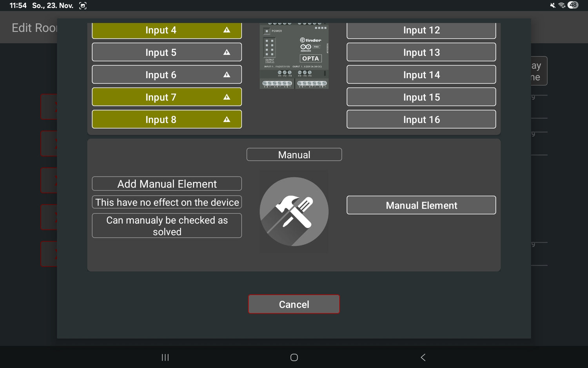Choose Input 14 from the list
Image resolution: width=588 pixels, height=368 pixels.
tap(421, 75)
